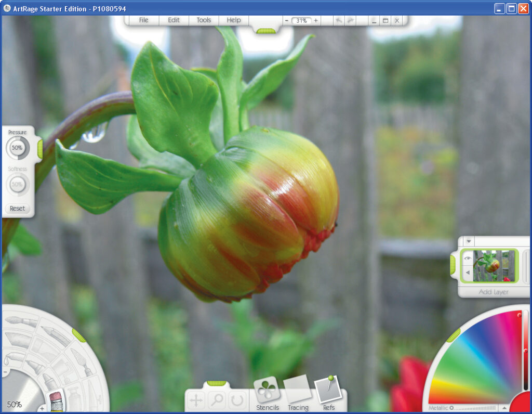Open the File menu
Viewport: 532px width, 414px height.
[143, 20]
